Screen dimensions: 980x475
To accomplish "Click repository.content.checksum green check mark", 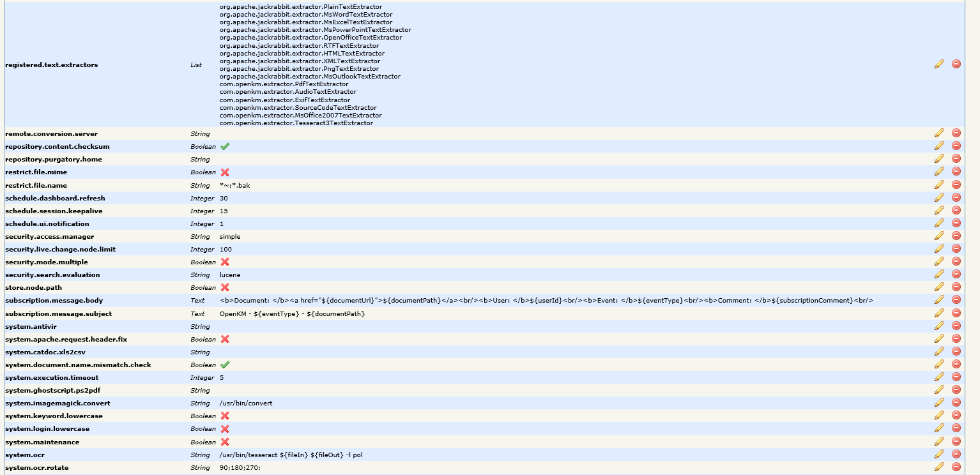I will [225, 146].
